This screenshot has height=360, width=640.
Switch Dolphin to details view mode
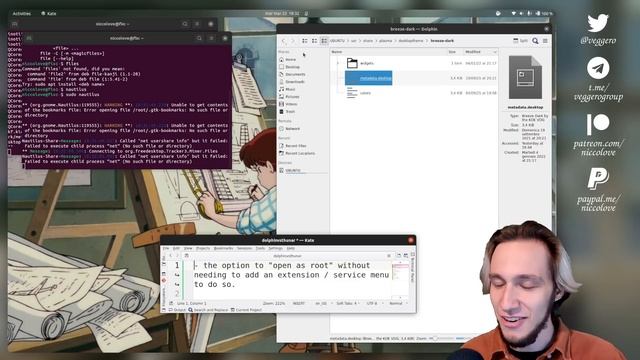pos(324,41)
